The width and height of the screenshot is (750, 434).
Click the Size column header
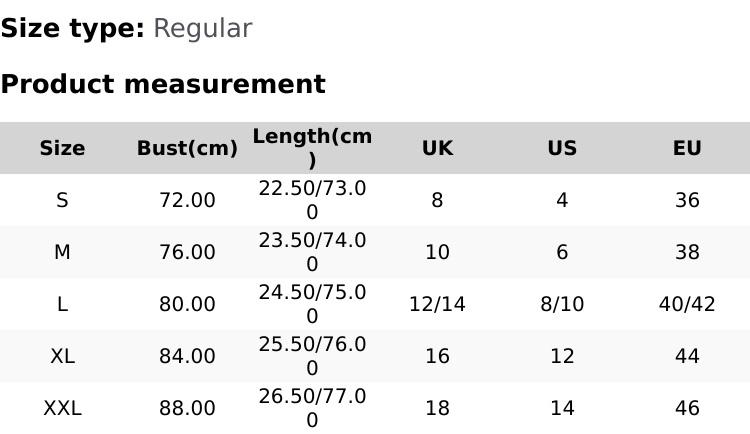pos(62,148)
